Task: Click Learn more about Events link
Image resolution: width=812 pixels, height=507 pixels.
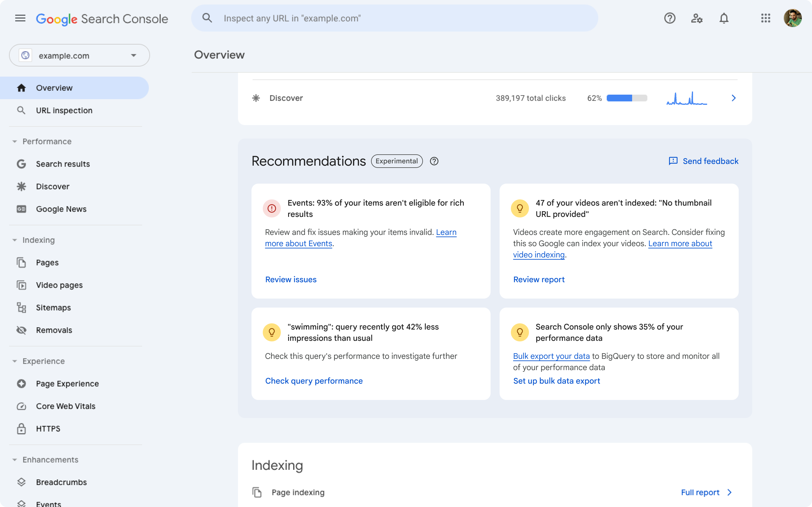Action: [x=361, y=238]
